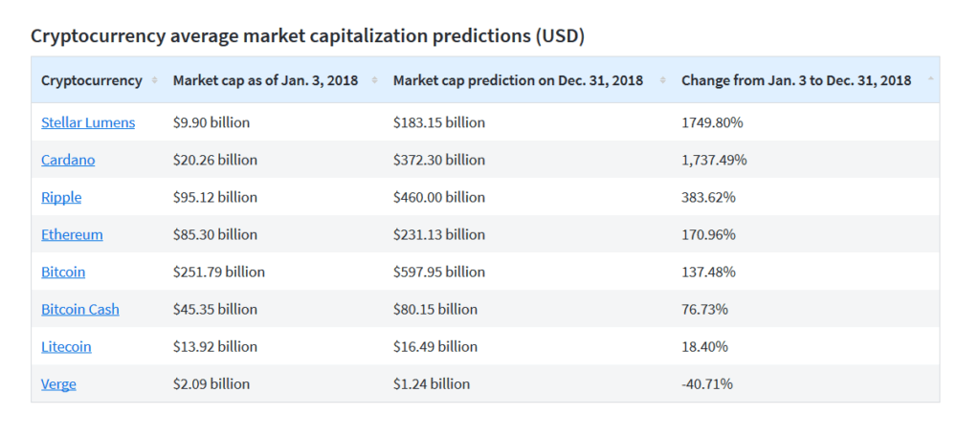This screenshot has width=980, height=436.
Task: Sort by the Cryptocurrency column header text
Action: [x=92, y=80]
